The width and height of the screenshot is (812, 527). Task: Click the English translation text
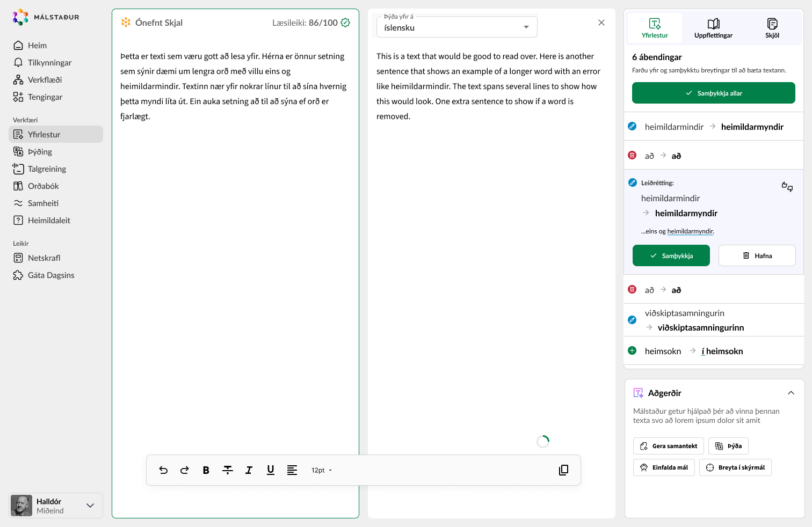[x=488, y=86]
